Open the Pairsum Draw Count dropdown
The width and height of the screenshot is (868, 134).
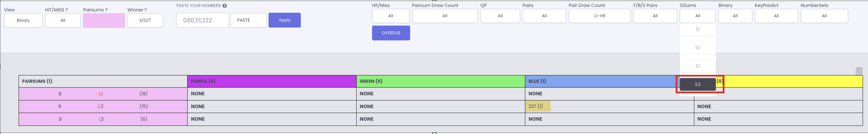click(445, 16)
